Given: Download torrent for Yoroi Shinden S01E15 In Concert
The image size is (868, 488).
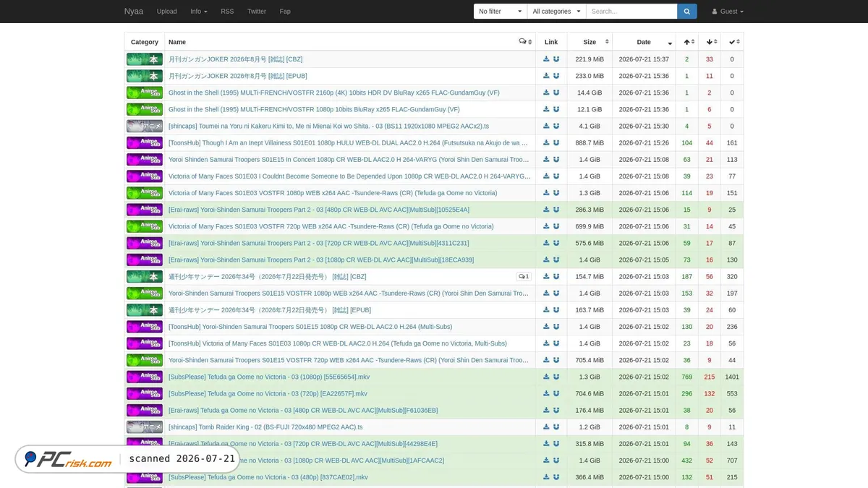Looking at the screenshot, I should click(546, 160).
